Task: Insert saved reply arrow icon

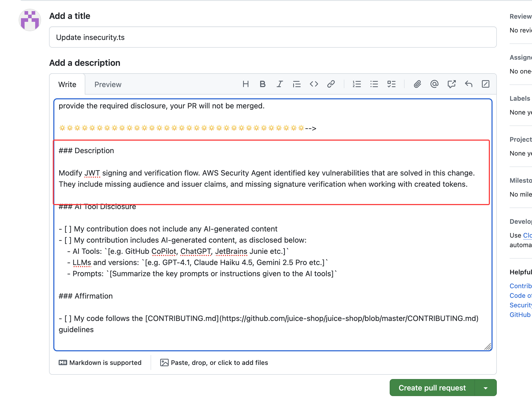Action: pos(469,84)
